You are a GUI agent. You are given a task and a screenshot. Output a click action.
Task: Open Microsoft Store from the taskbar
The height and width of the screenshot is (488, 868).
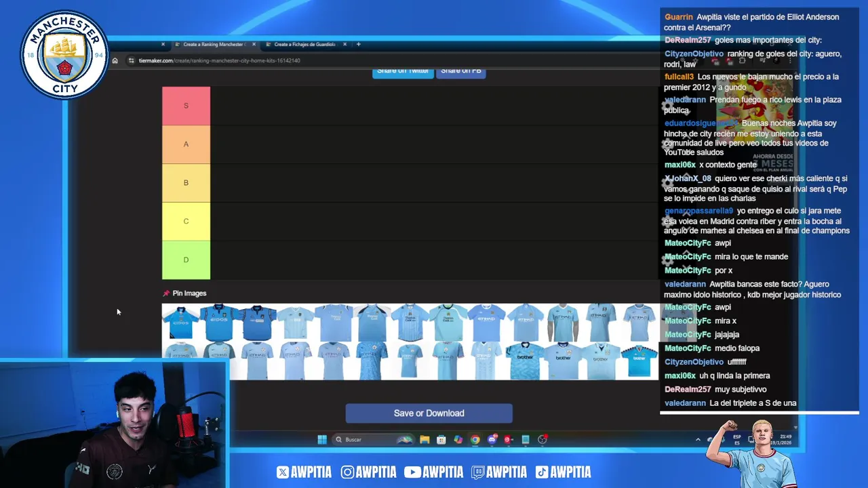pos(441,439)
